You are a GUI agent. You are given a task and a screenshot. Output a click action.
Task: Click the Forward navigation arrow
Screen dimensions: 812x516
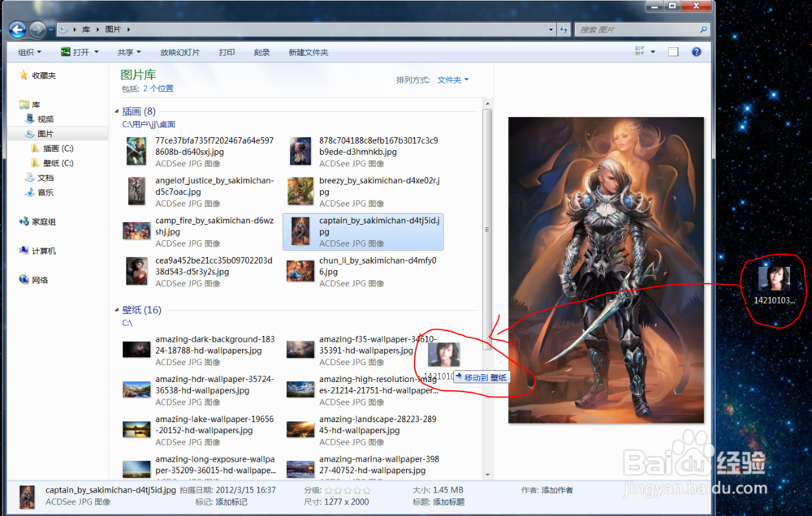(37, 29)
